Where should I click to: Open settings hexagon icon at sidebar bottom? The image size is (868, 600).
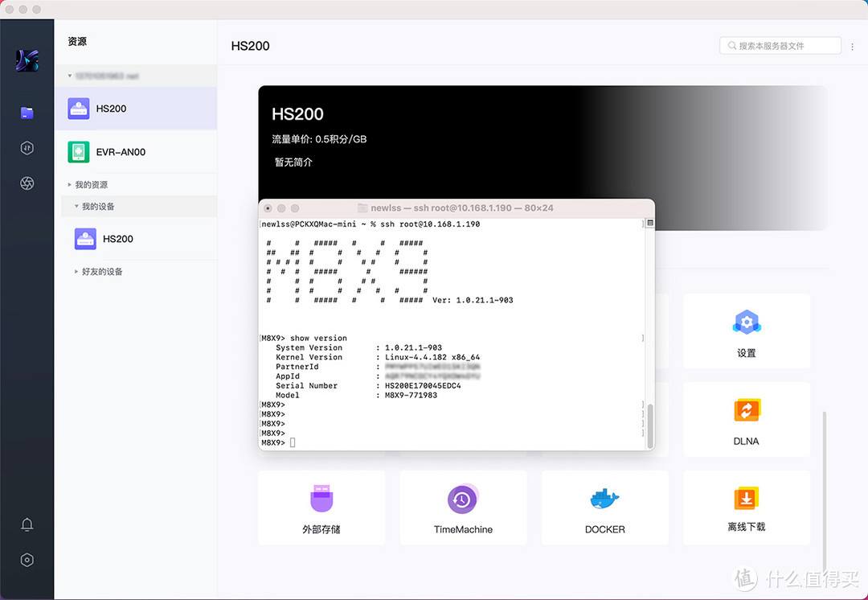(x=27, y=560)
